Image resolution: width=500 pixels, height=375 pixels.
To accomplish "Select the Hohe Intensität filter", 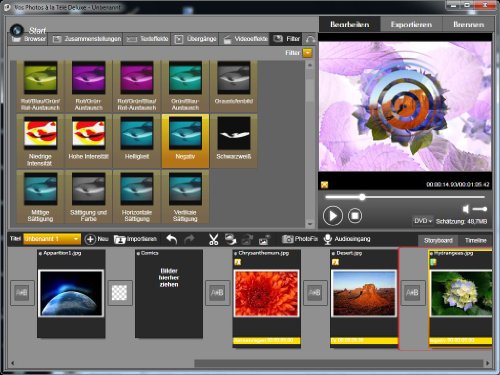I will [89, 141].
